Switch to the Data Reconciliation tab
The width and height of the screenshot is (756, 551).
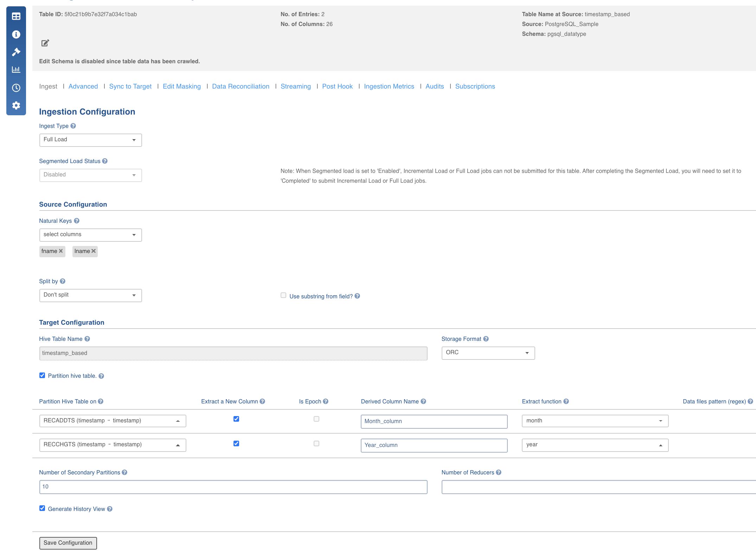pyautogui.click(x=241, y=86)
